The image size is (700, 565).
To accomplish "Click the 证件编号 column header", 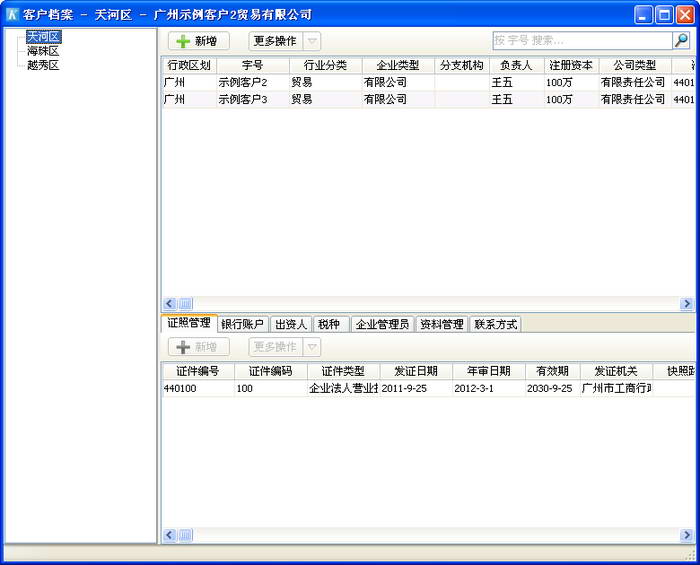I will (198, 371).
